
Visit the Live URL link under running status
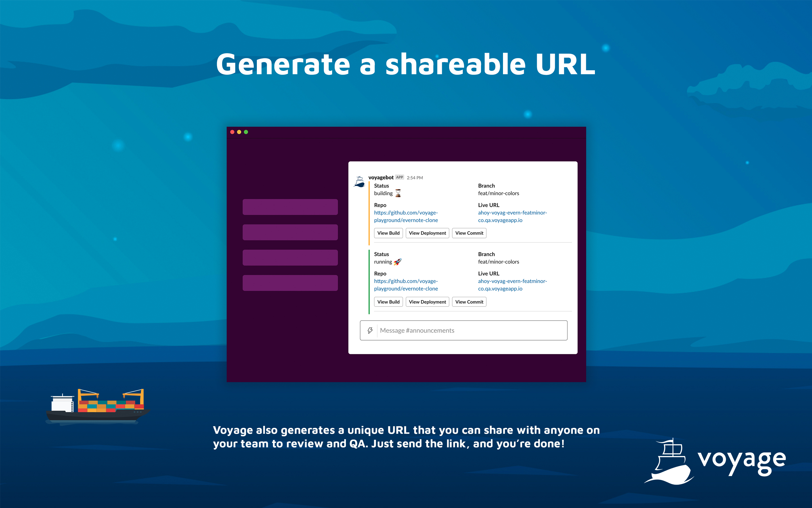pos(512,285)
